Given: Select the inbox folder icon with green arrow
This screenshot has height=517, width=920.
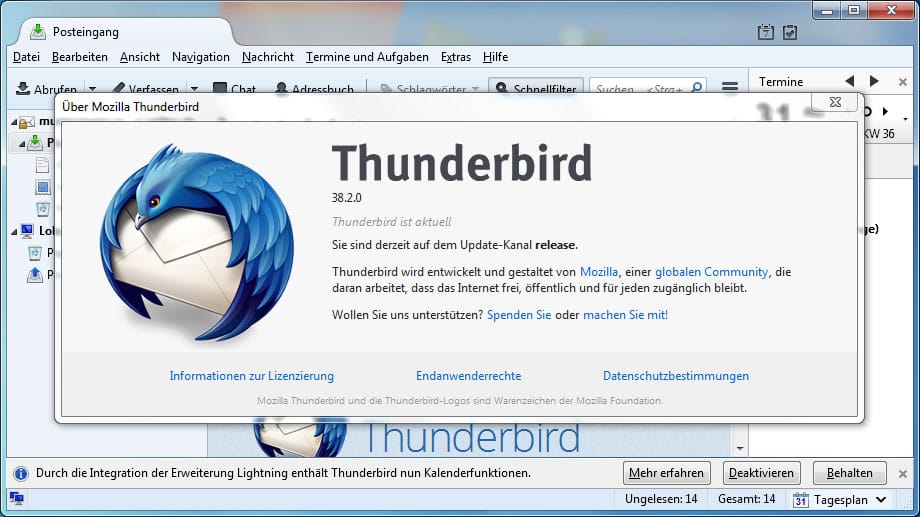Looking at the screenshot, I should coord(35,143).
